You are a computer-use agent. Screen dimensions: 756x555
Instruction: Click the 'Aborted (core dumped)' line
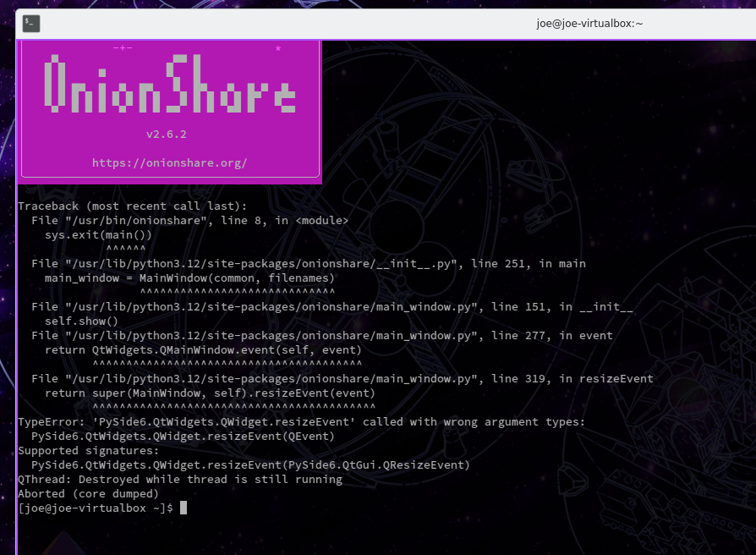pyautogui.click(x=88, y=494)
